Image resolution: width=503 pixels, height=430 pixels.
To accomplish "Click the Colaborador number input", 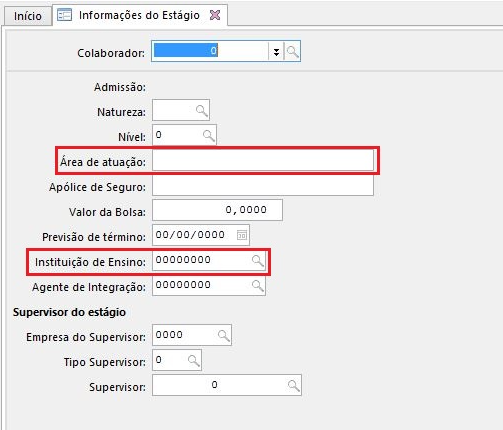I will pyautogui.click(x=210, y=51).
